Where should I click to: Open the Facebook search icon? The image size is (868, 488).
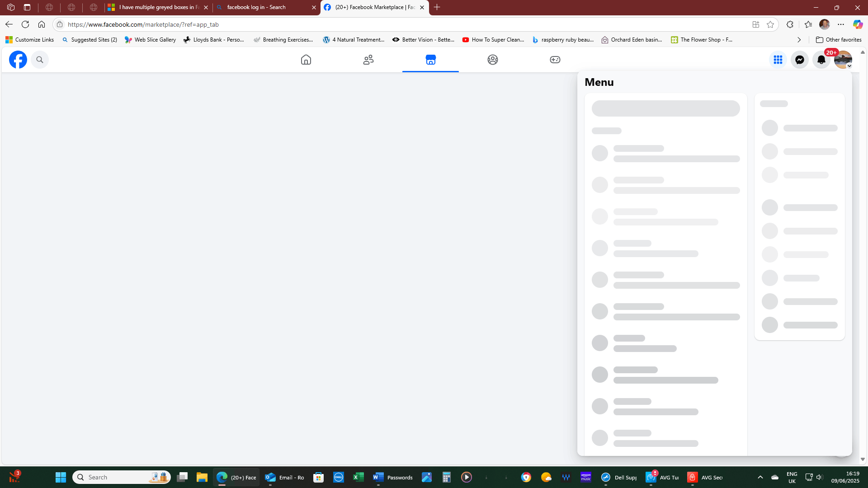tap(40, 60)
